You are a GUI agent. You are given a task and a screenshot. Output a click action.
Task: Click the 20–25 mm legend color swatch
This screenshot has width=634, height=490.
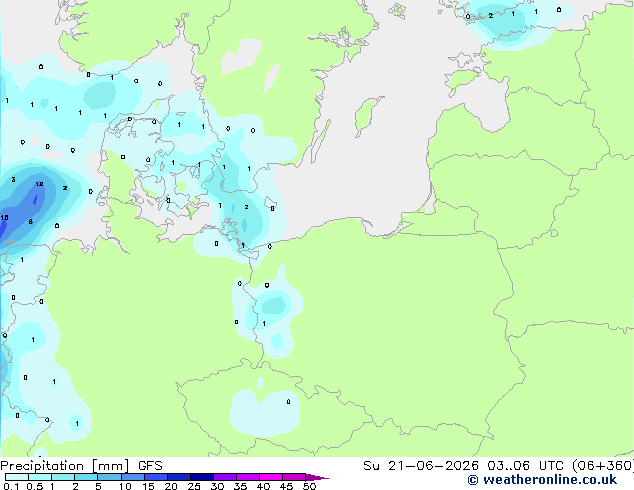click(178, 477)
